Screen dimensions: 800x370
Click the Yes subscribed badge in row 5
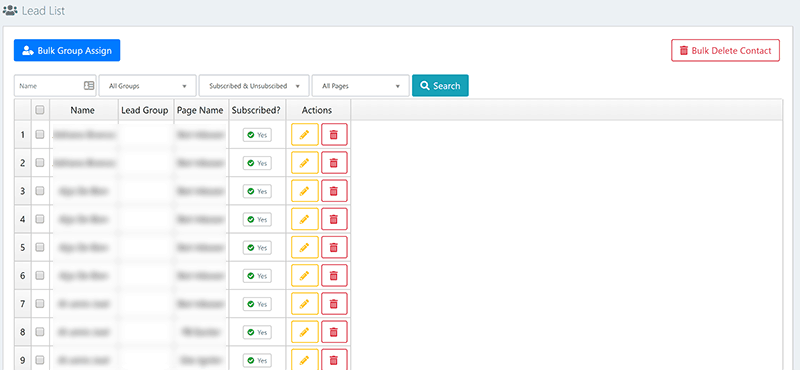[x=257, y=248]
